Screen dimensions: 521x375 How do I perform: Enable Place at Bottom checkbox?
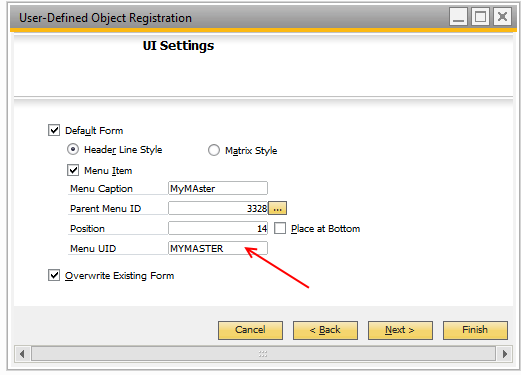tap(280, 228)
